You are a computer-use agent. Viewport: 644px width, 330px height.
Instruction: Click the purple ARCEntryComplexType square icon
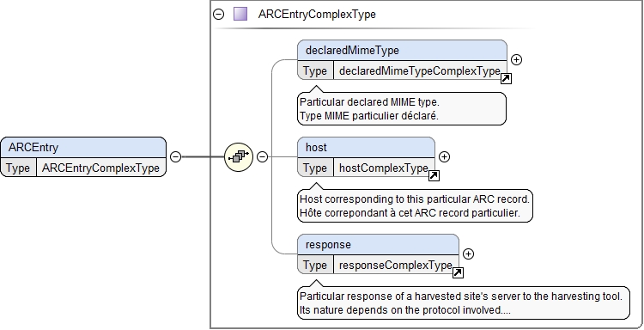(x=240, y=14)
